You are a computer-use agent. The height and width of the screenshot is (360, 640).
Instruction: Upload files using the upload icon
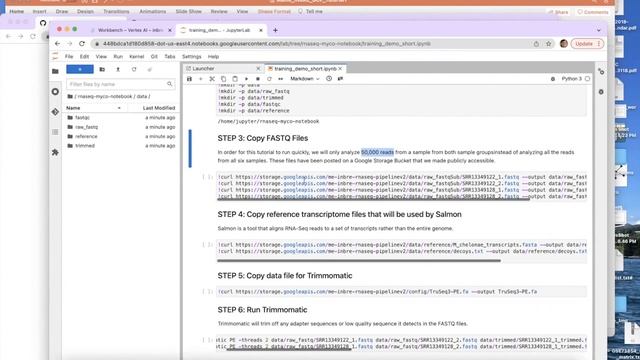[118, 69]
